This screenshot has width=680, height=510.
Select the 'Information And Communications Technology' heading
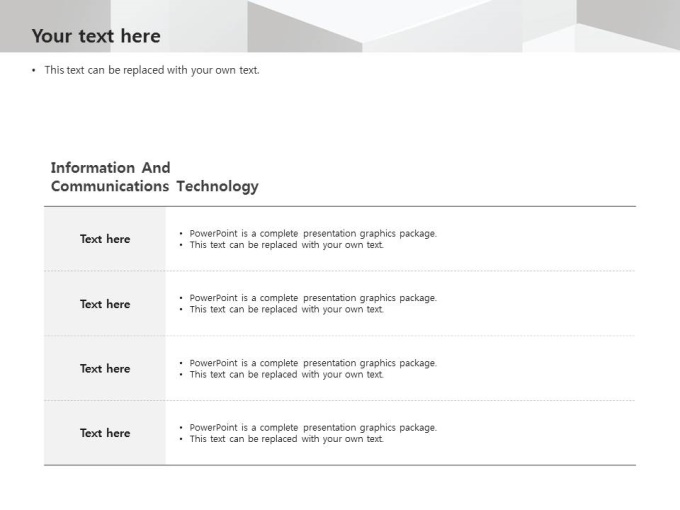pyautogui.click(x=154, y=177)
